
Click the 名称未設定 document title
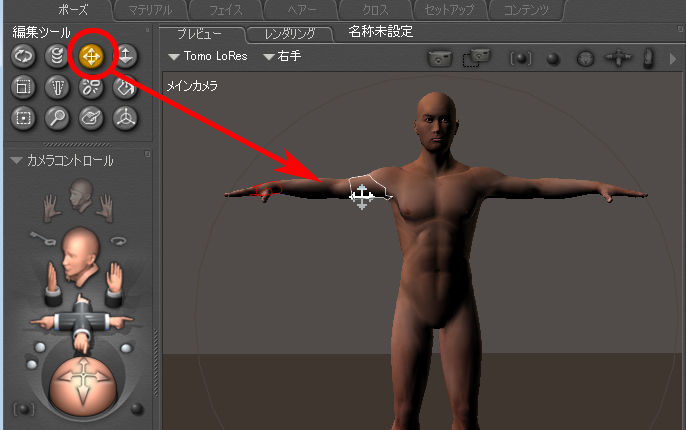pyautogui.click(x=381, y=31)
